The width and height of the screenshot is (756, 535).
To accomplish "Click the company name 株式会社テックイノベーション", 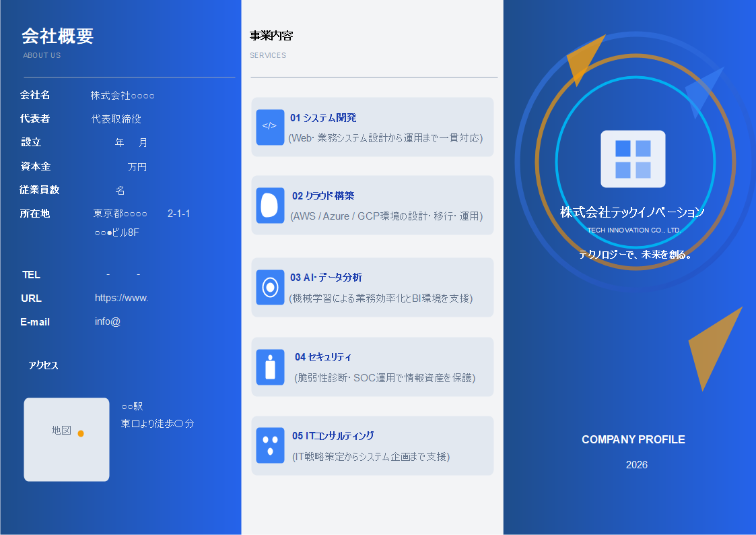I will [632, 212].
